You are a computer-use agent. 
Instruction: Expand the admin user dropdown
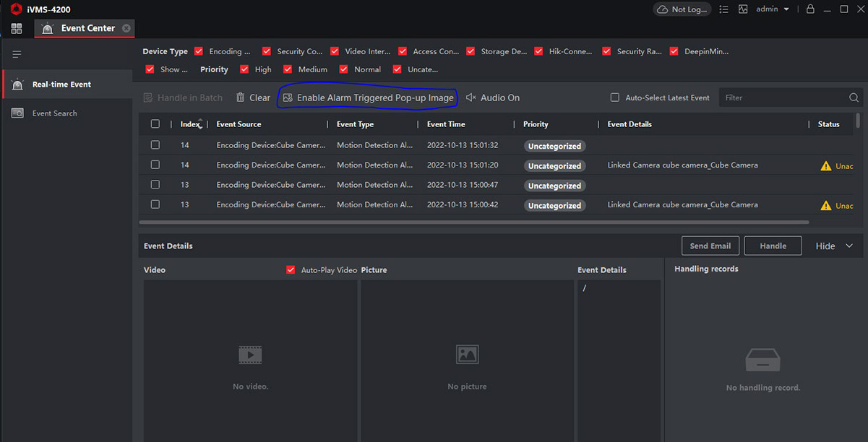(773, 9)
